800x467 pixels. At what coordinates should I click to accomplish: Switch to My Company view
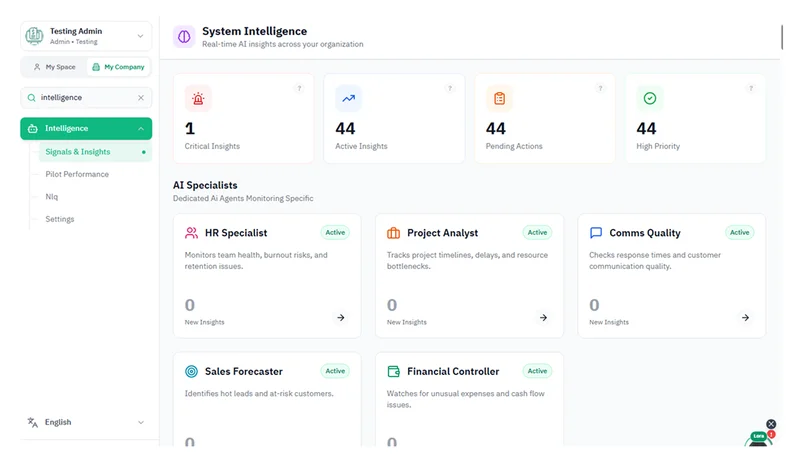118,67
